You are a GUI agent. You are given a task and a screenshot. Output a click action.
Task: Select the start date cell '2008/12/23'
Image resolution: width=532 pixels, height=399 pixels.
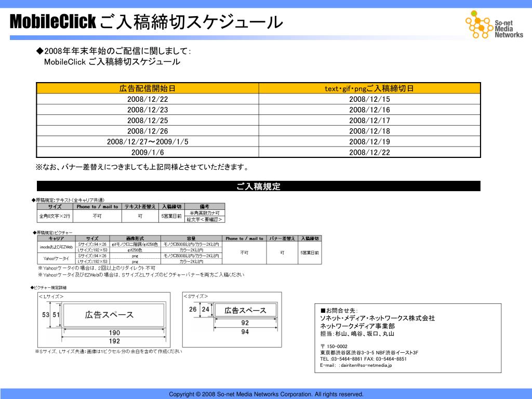click(x=148, y=110)
